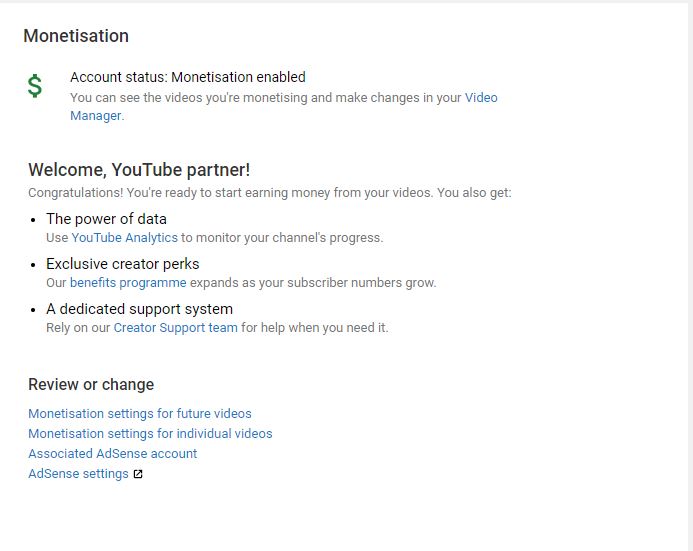
Task: Open the benefits programme link
Action: (x=128, y=283)
